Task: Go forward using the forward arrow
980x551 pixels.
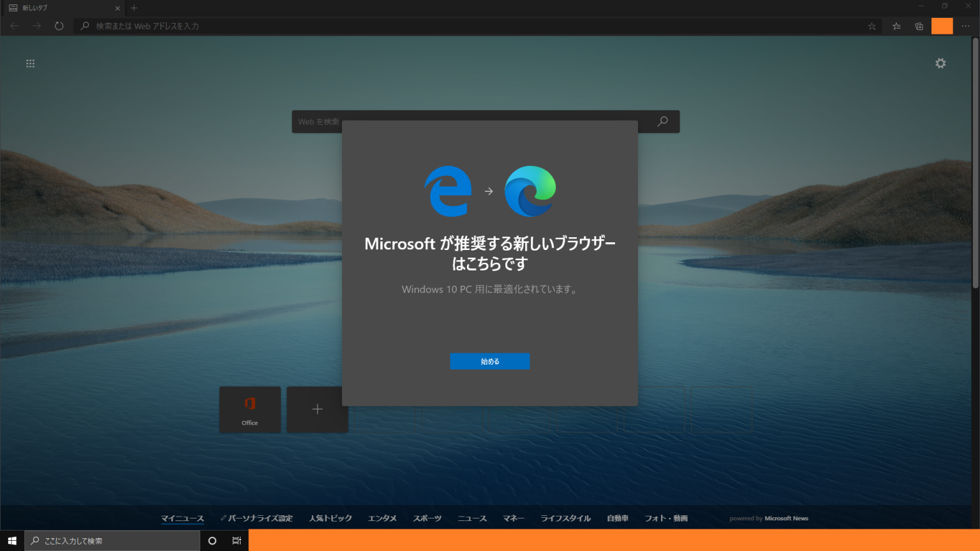Action: (x=36, y=26)
